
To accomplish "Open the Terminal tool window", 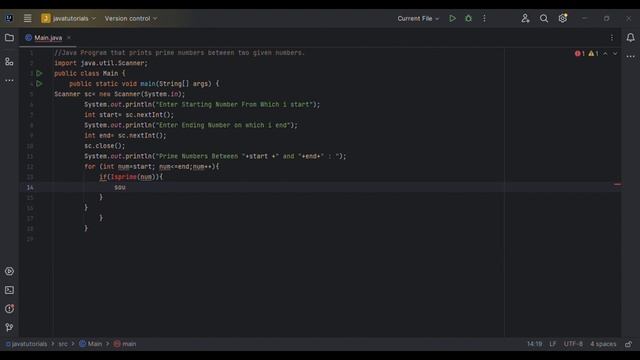I will point(9,290).
